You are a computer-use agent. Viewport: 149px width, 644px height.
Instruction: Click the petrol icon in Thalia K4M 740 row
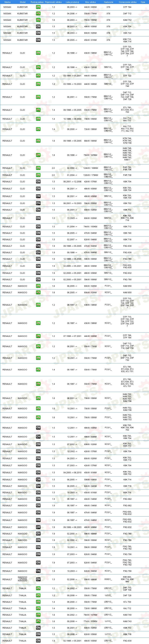38,615
